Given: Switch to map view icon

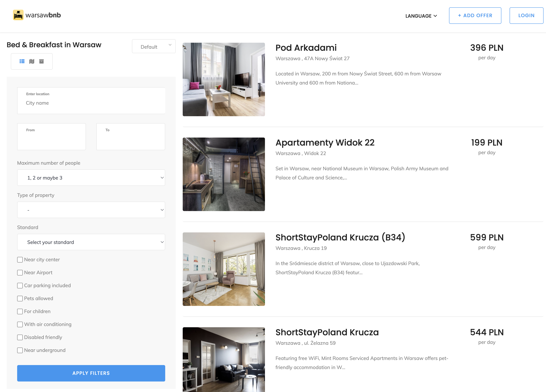Looking at the screenshot, I should tap(32, 61).
